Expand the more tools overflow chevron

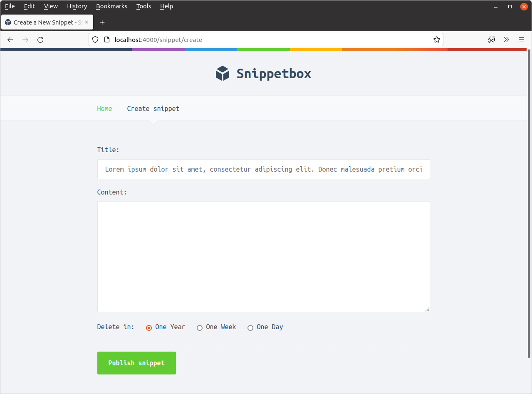(x=506, y=40)
